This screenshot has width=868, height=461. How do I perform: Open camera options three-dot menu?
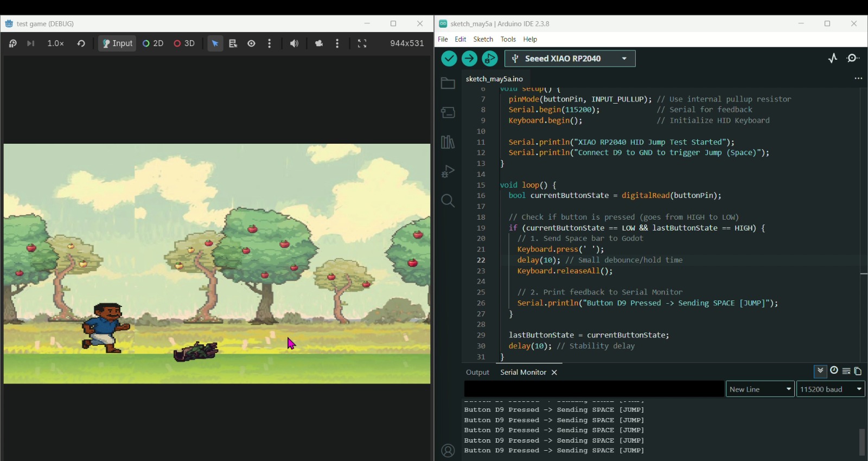pyautogui.click(x=337, y=43)
